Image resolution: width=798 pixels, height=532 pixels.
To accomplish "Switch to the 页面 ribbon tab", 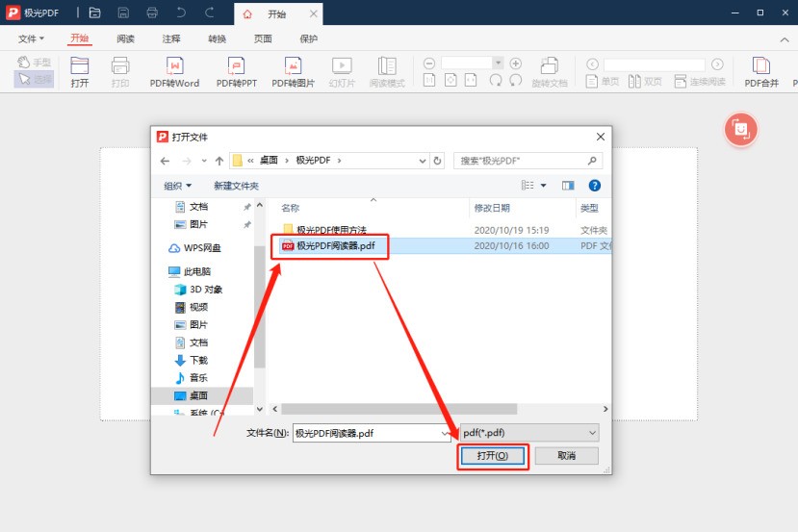I will coord(263,38).
